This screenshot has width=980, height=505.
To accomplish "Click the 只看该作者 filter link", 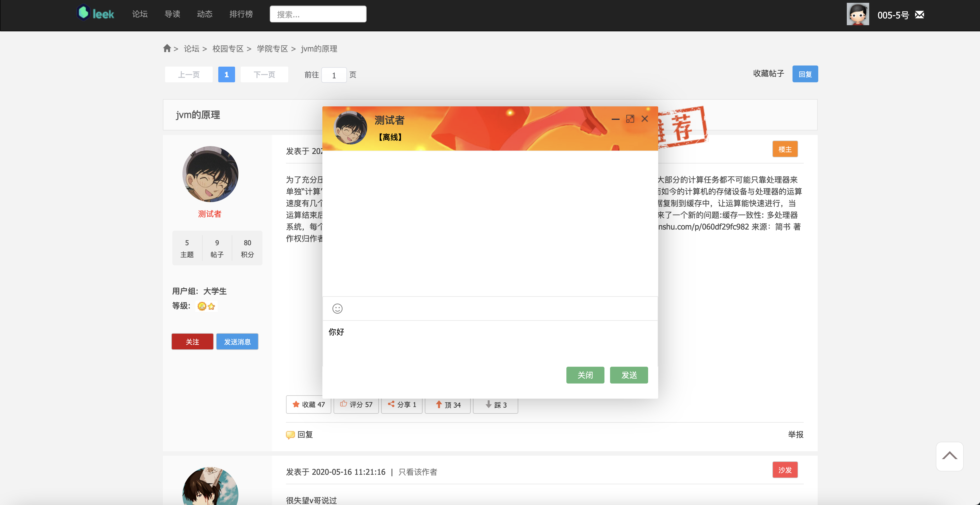I will click(418, 472).
